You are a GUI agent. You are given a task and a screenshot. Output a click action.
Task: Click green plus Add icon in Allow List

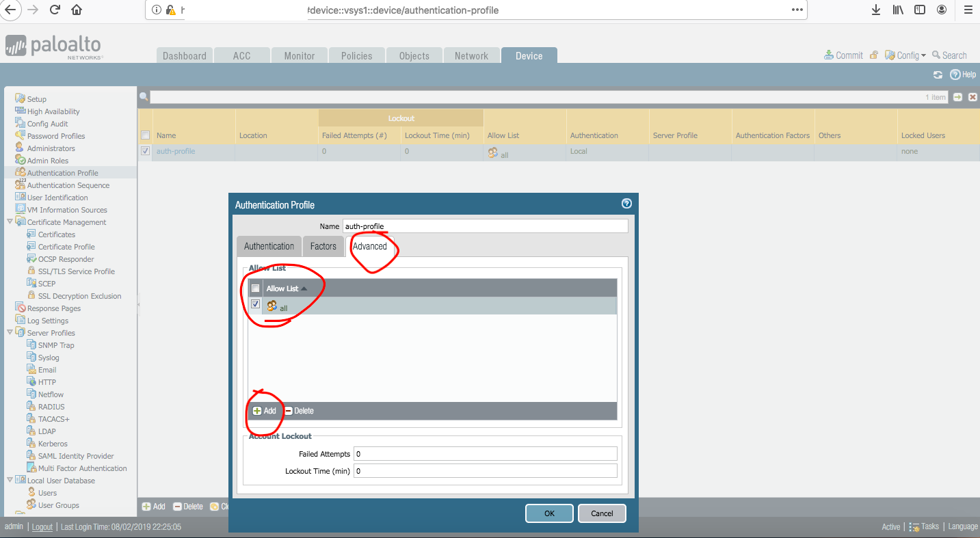pos(257,411)
